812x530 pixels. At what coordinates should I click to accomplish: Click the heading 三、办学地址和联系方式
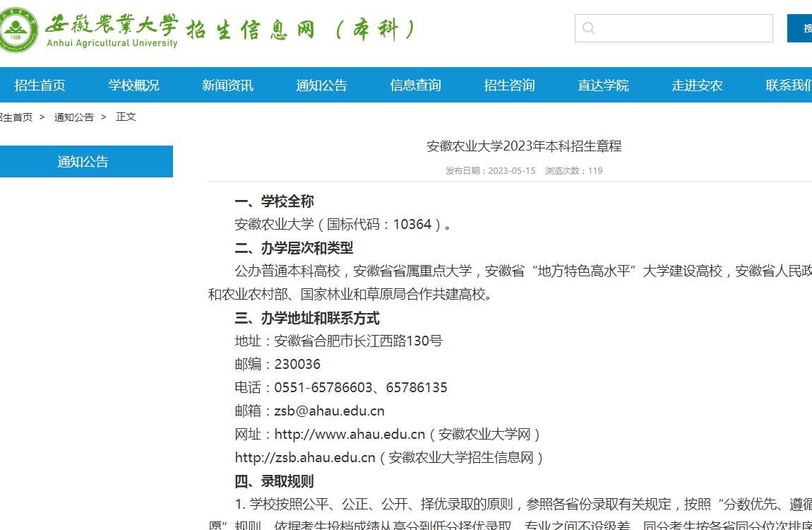(307, 317)
